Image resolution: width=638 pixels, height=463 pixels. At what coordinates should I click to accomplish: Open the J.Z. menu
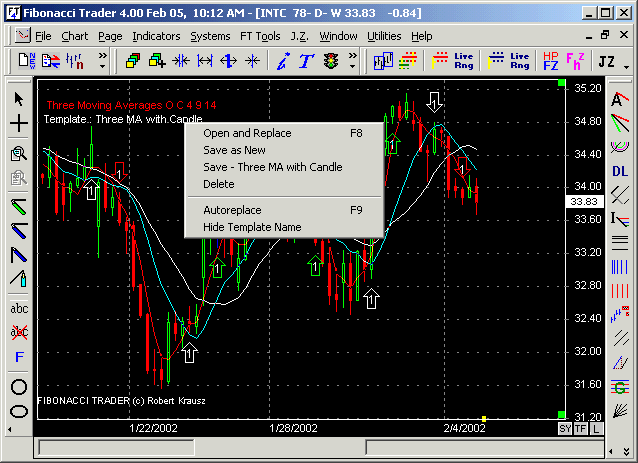(299, 36)
